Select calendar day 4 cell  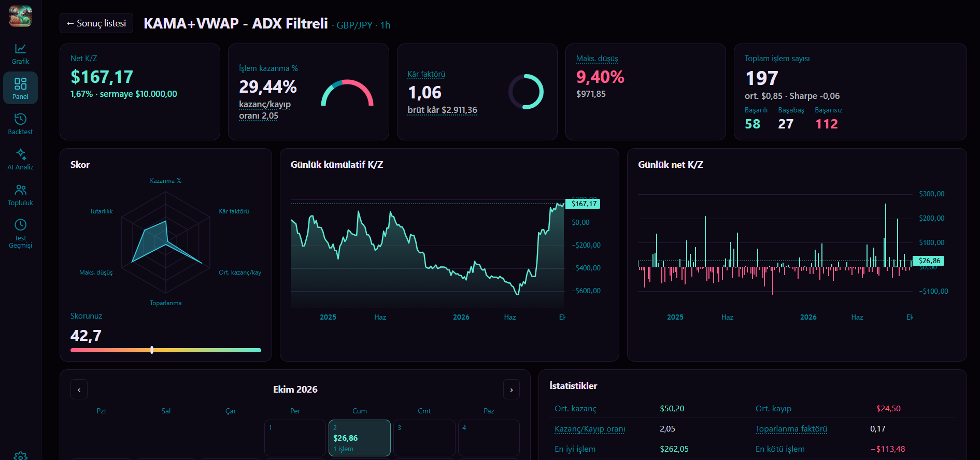[x=489, y=438]
